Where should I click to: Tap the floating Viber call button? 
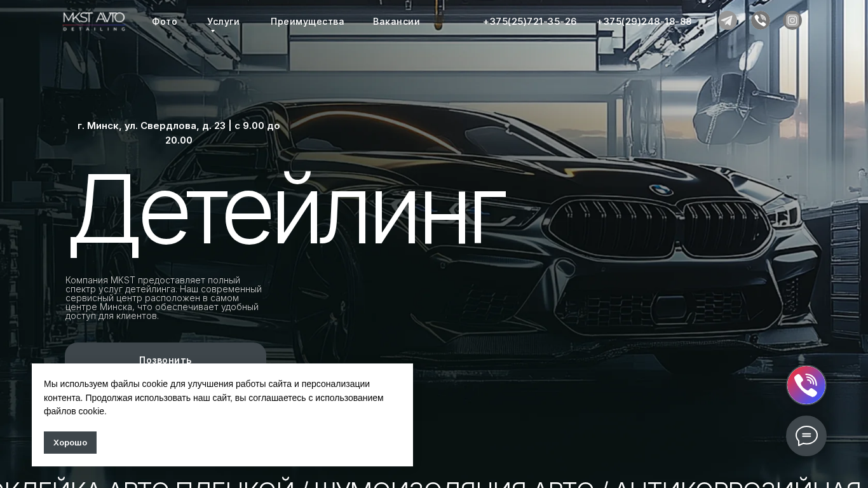(806, 385)
